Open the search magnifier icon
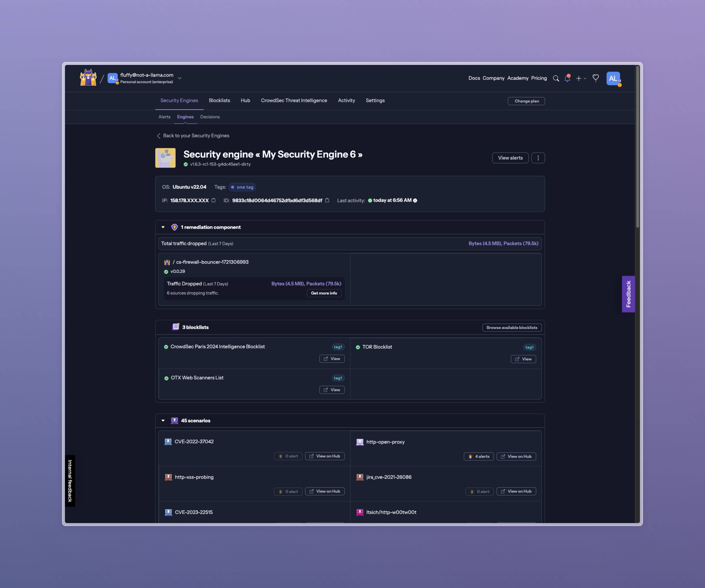 (x=556, y=78)
